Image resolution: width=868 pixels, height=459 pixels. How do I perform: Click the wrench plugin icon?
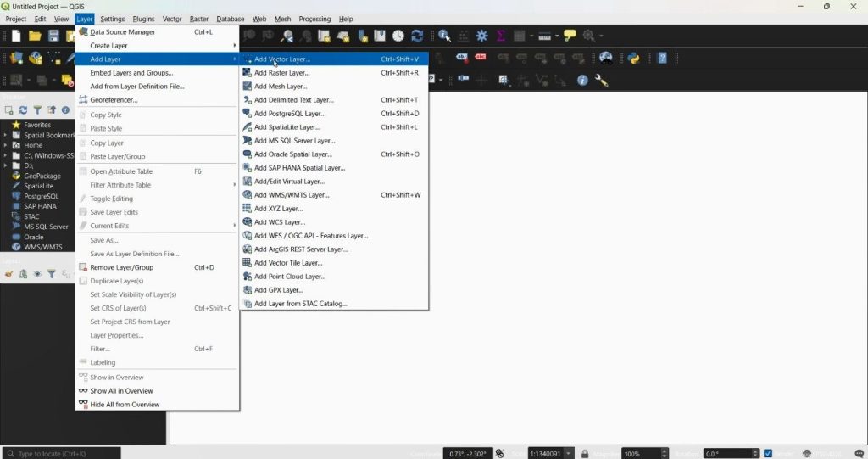click(x=601, y=81)
